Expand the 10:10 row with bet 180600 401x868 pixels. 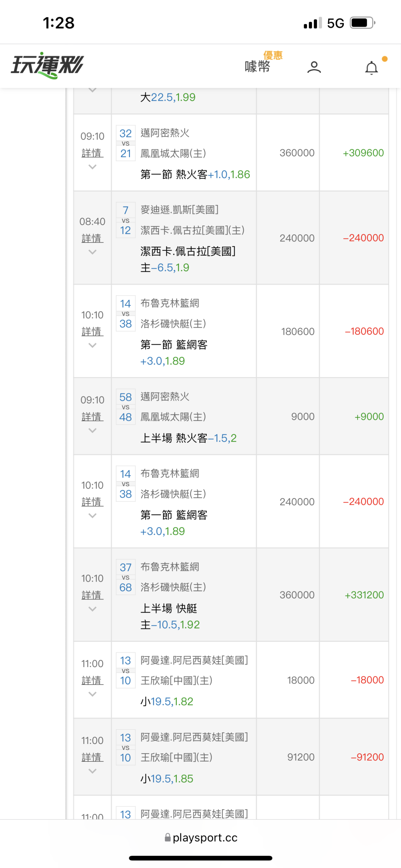coord(92,345)
